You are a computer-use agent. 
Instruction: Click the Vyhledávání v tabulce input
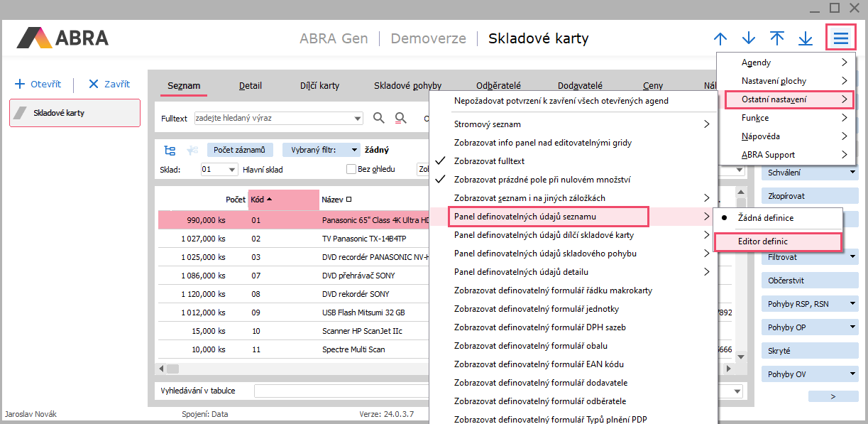341,391
